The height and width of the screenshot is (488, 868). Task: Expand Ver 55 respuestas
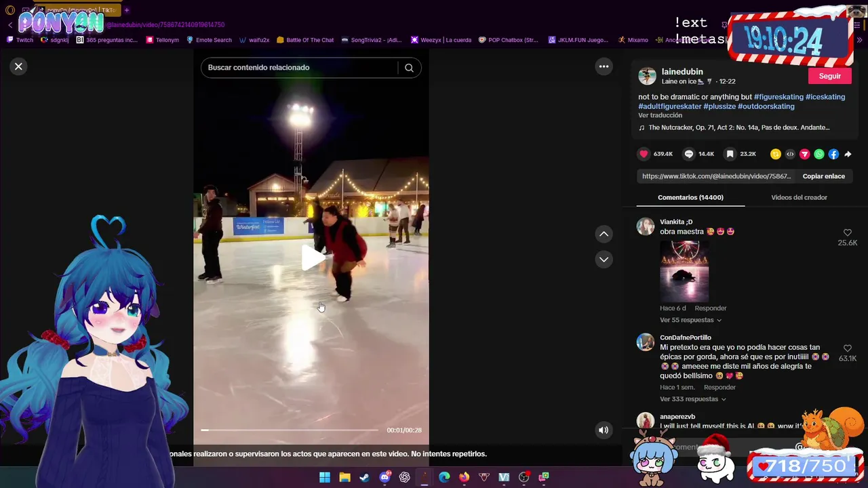coord(690,320)
